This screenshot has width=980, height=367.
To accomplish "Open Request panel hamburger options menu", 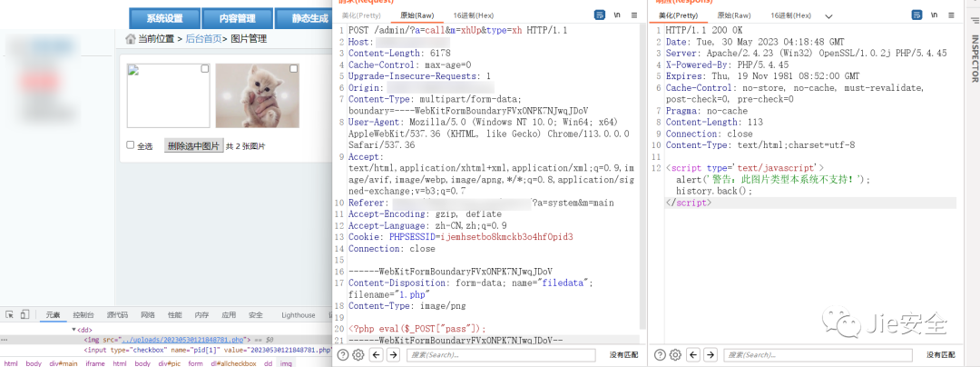I will (x=634, y=15).
